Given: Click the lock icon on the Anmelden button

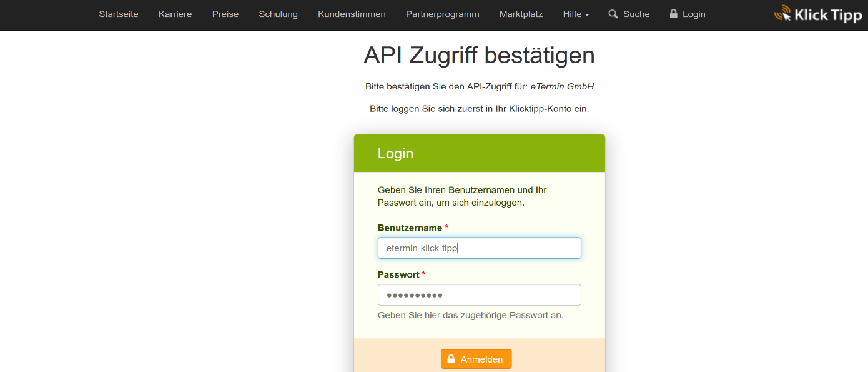Looking at the screenshot, I should click(x=451, y=359).
